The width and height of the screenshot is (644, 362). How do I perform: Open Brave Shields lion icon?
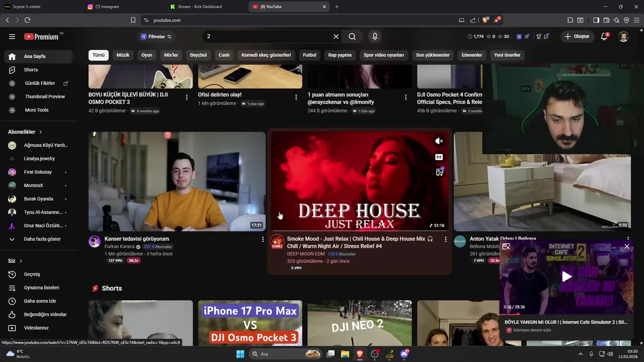click(x=486, y=20)
